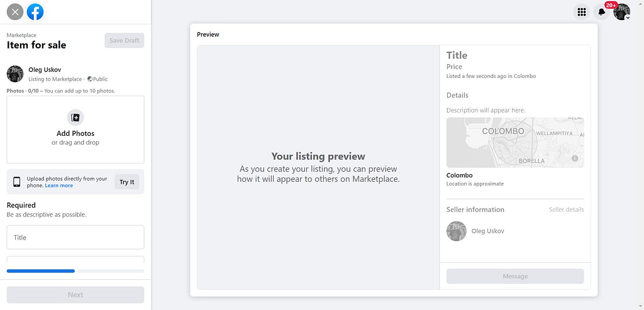
Task: Click the 20+ notification badge
Action: pyautogui.click(x=611, y=5)
